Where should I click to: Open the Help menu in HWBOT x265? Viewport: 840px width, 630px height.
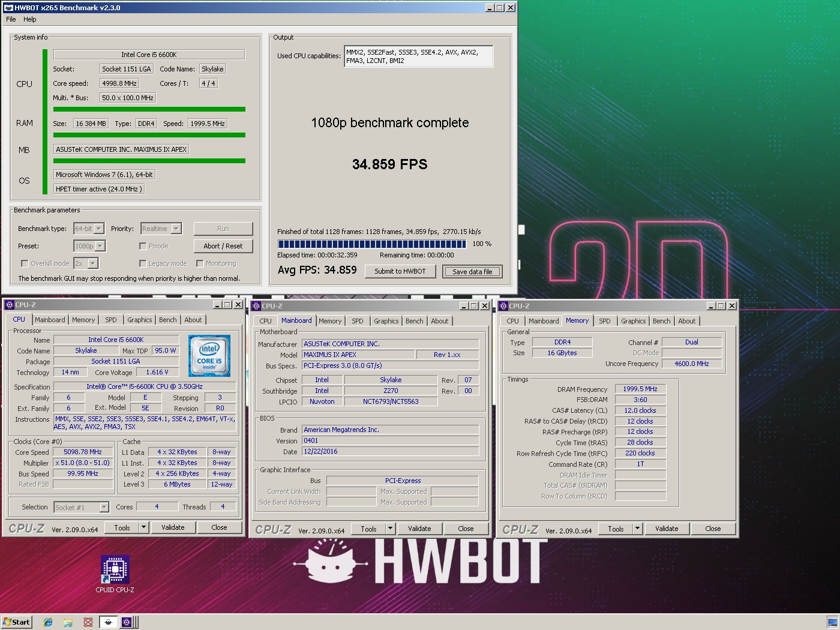pos(29,19)
